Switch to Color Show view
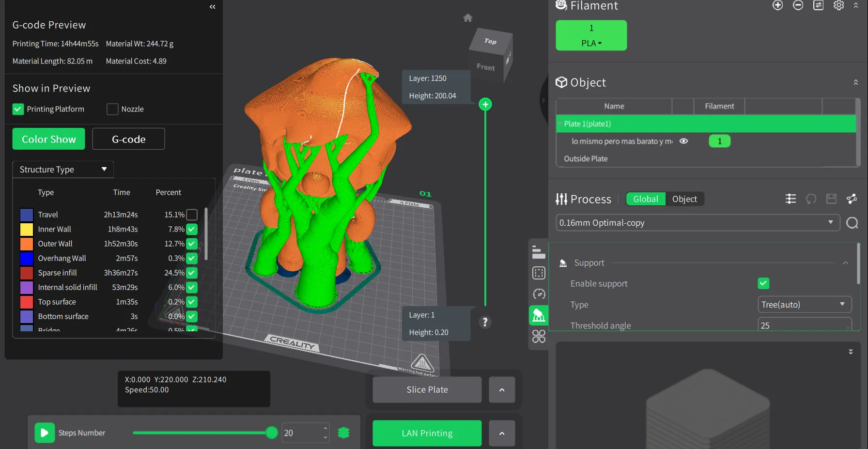868x449 pixels. [48, 139]
